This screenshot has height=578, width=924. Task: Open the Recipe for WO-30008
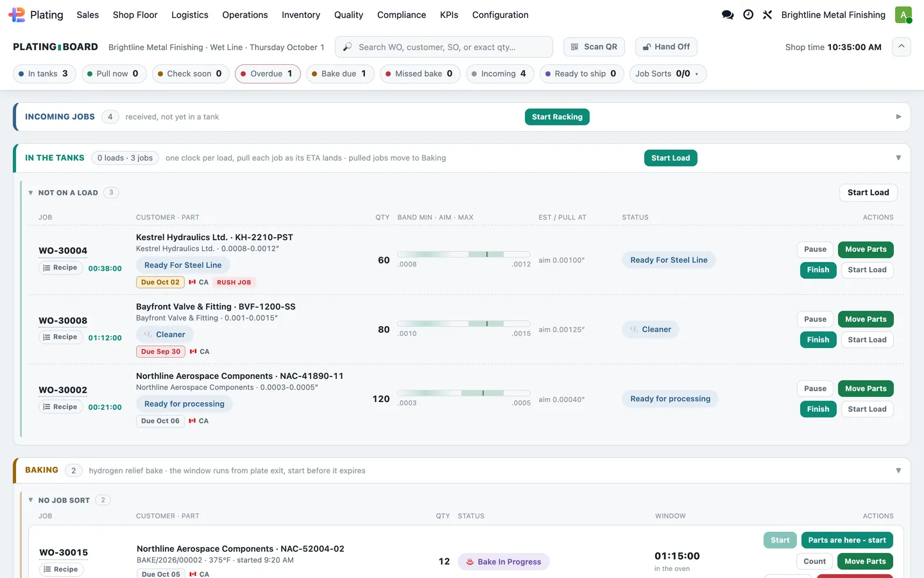[60, 337]
